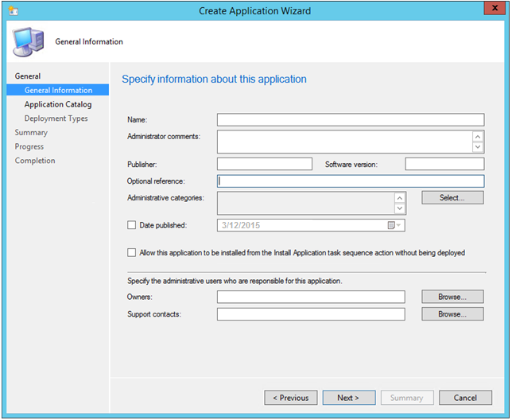Cancel the Create Application Wizard

465,398
